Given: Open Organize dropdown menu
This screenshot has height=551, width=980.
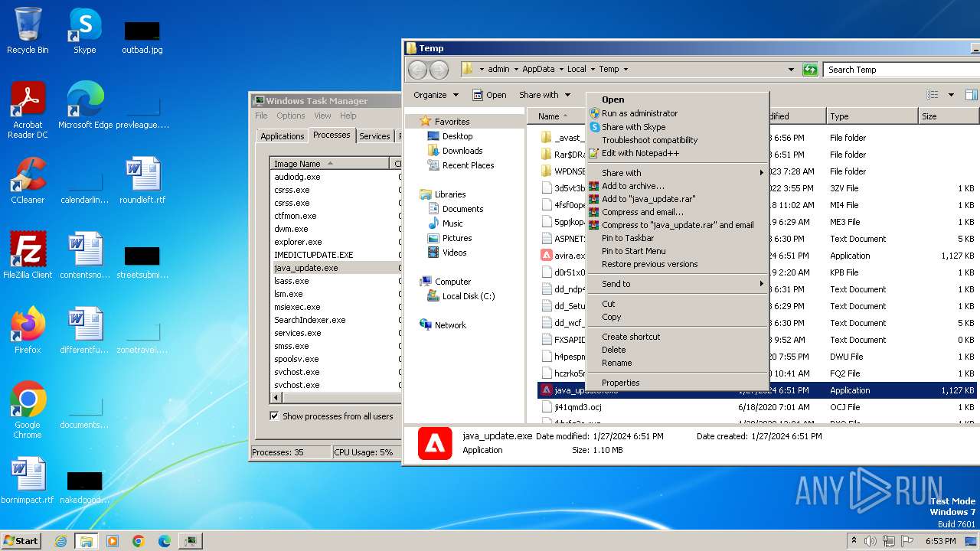Looking at the screenshot, I should coord(436,95).
